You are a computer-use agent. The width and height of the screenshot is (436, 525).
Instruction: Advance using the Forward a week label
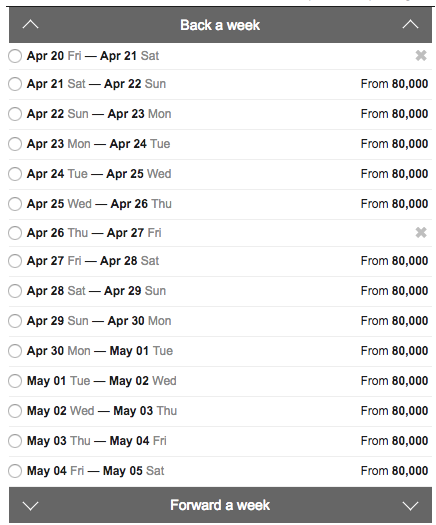220,505
